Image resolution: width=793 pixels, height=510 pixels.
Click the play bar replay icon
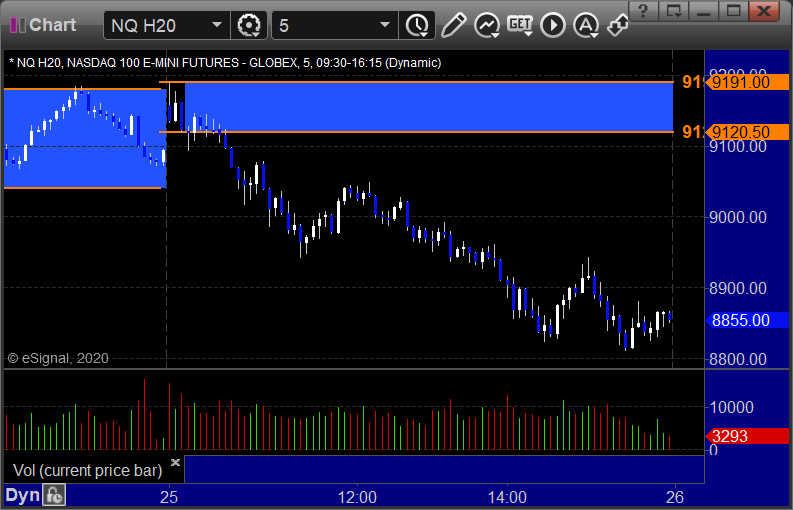[553, 25]
